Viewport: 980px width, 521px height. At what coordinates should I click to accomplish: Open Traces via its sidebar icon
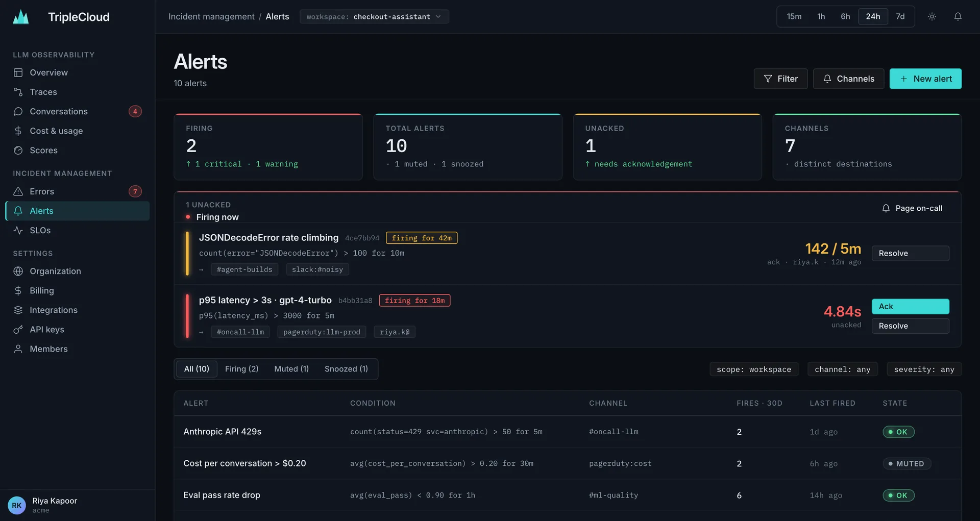click(18, 92)
